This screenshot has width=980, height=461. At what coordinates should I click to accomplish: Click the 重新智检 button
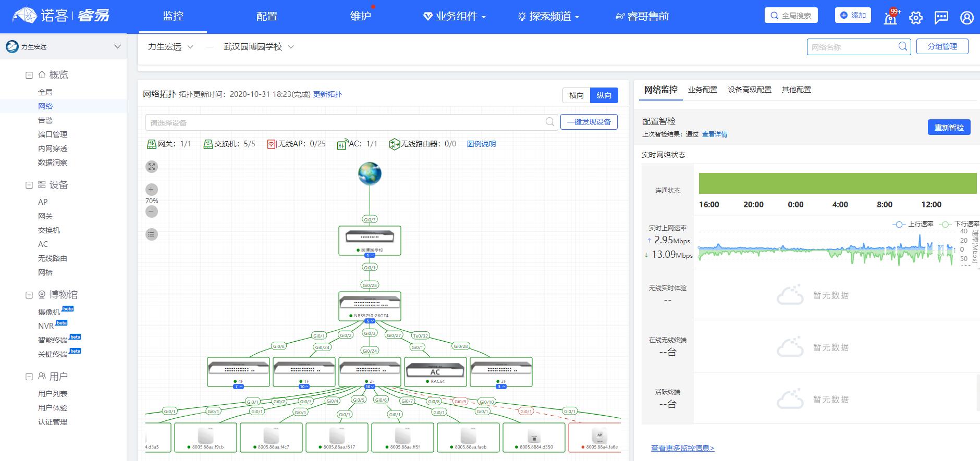click(x=949, y=128)
